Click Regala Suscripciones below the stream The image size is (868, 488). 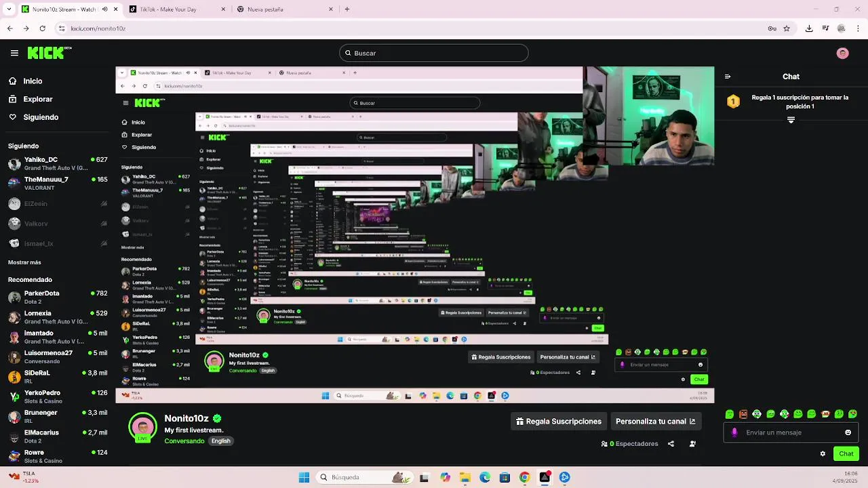click(559, 422)
